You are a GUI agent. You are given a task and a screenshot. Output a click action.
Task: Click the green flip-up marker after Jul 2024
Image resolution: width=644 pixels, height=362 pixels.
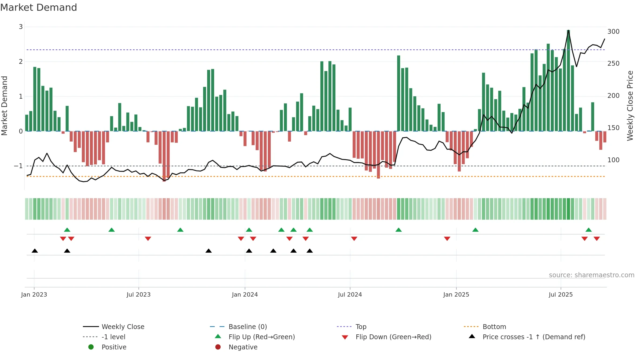click(398, 230)
